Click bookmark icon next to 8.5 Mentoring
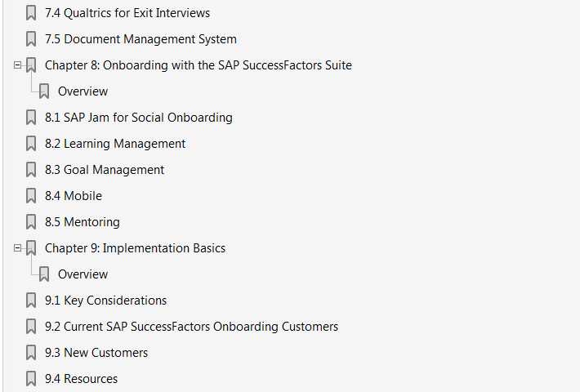580x392 pixels. pos(31,222)
